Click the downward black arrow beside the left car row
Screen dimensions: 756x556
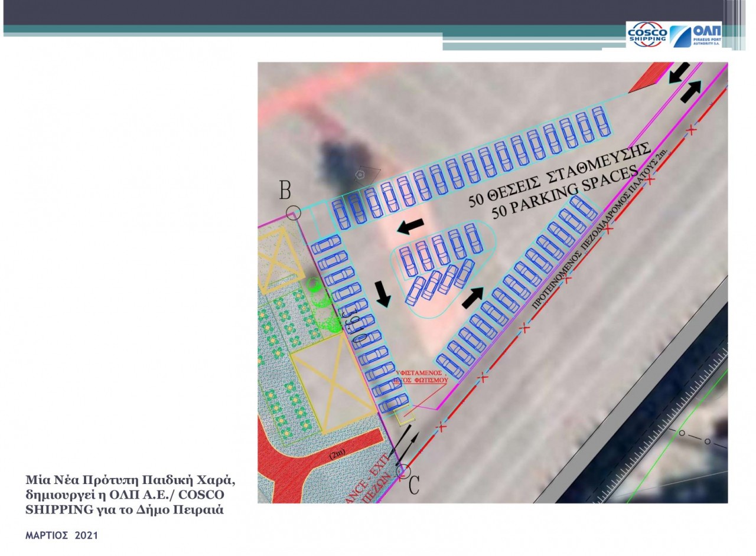point(383,293)
